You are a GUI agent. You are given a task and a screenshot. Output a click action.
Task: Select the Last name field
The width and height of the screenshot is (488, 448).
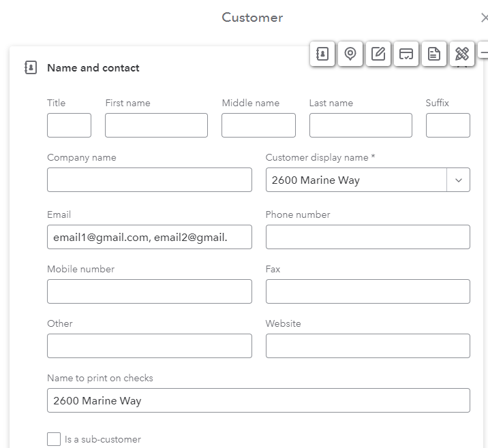tap(361, 125)
